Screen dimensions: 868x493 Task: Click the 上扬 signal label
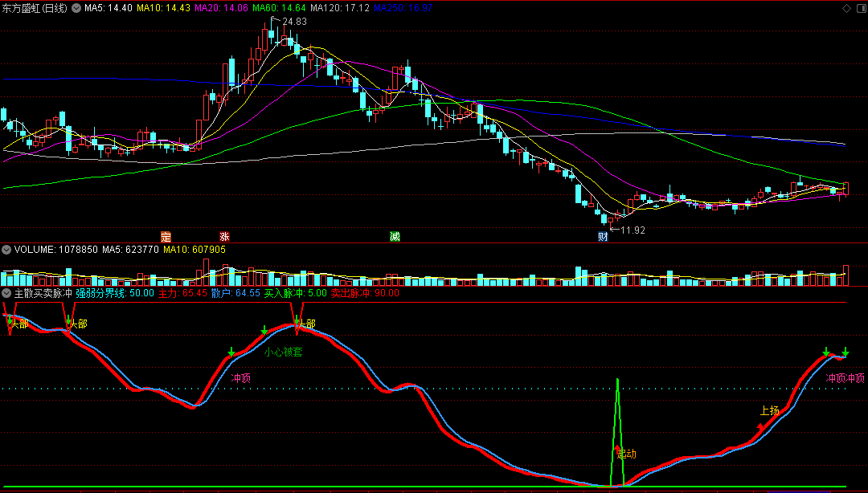(769, 410)
